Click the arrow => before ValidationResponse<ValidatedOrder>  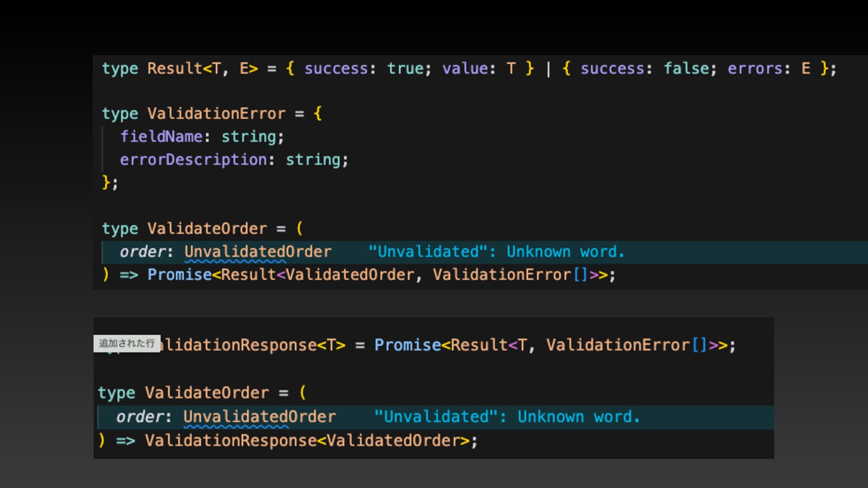point(125,441)
